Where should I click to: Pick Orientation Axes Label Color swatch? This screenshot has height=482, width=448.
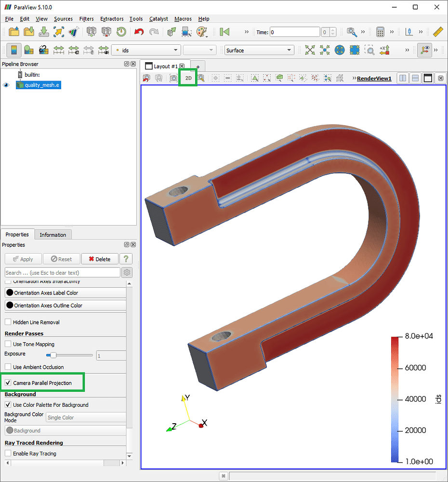[10, 293]
